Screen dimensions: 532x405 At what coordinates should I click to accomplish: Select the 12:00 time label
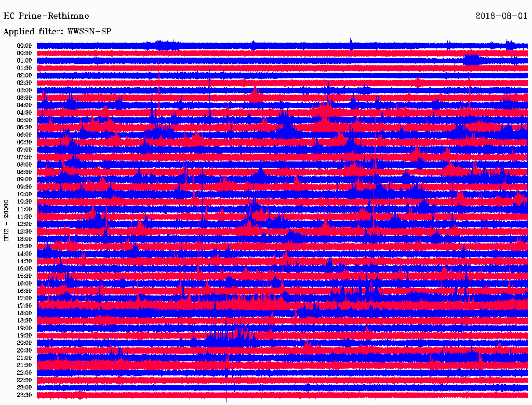24,224
